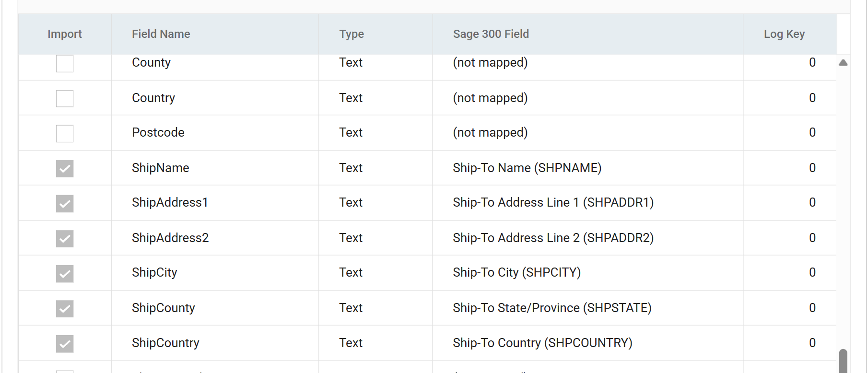868x373 pixels.
Task: Select 'Ship-To City (SHPCITY)' mapping cell
Action: click(x=588, y=273)
